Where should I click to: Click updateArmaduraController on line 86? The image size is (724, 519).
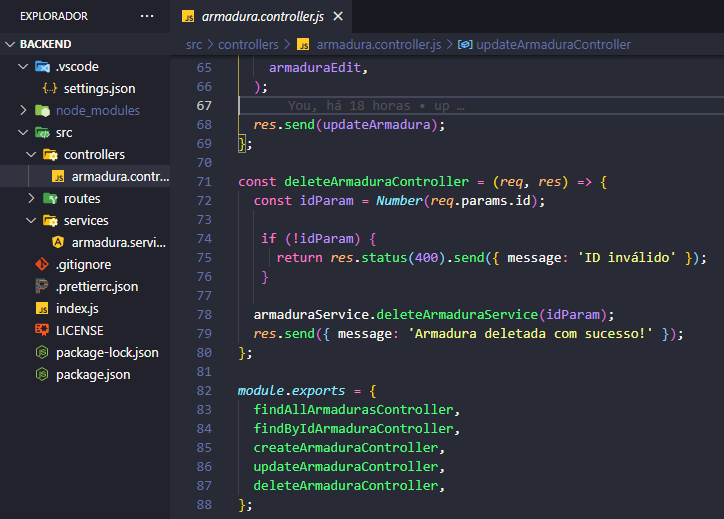(x=345, y=466)
